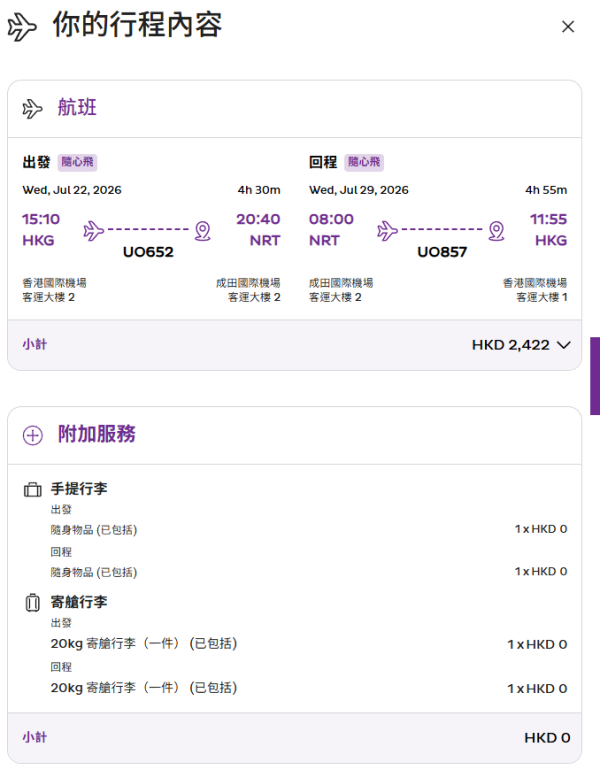Image resolution: width=600 pixels, height=770 pixels.
Task: Click return departure time 08:00
Action: pos(331,219)
